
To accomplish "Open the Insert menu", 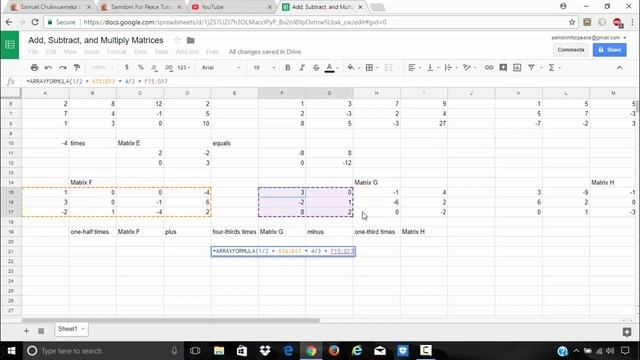I will click(x=92, y=52).
